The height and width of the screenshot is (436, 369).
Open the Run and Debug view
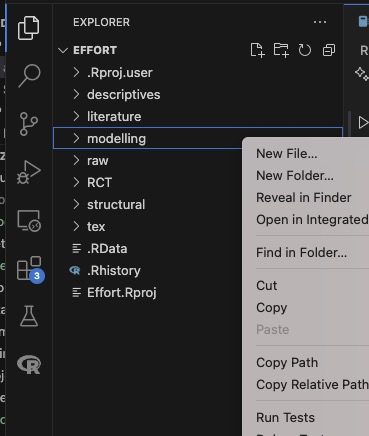pos(29,172)
